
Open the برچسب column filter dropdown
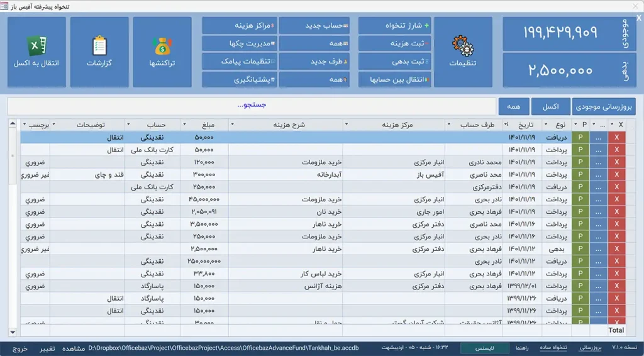pos(25,125)
